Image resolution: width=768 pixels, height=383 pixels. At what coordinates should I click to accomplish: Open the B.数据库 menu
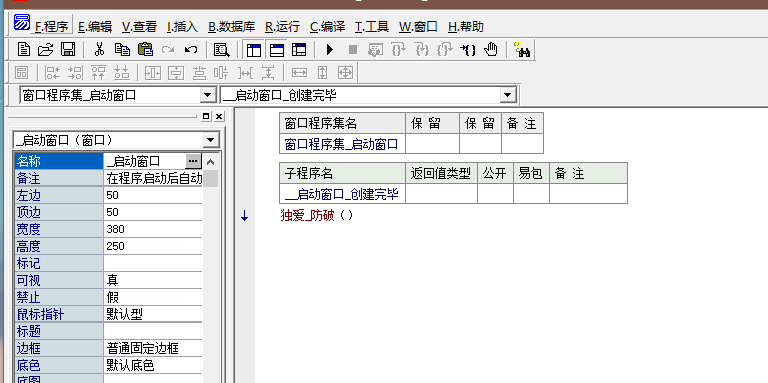[231, 26]
